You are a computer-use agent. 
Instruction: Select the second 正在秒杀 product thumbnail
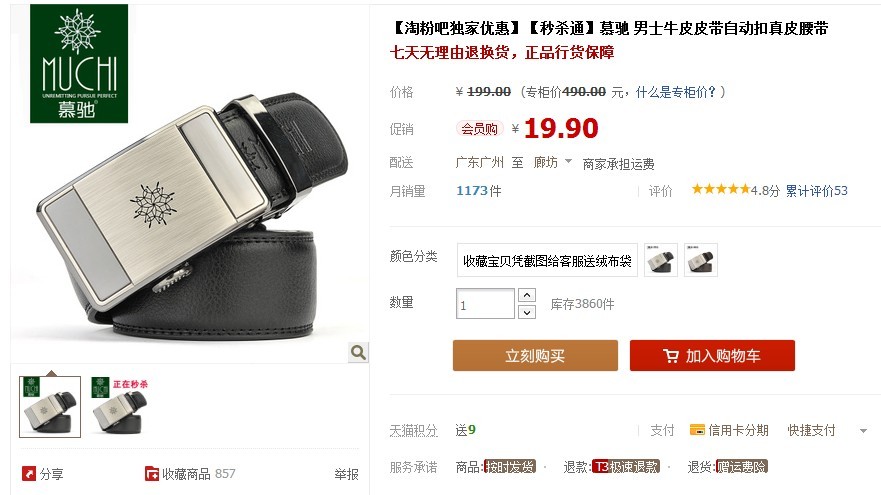point(120,406)
